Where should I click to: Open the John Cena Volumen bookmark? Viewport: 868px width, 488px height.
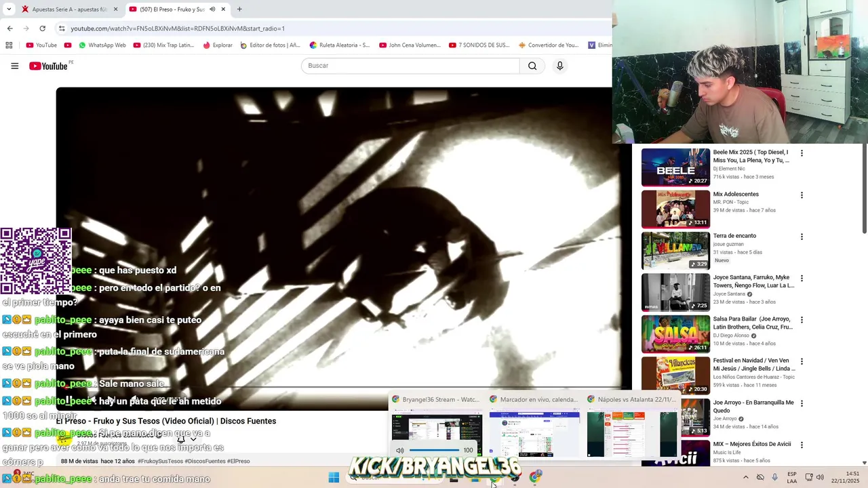(x=410, y=45)
